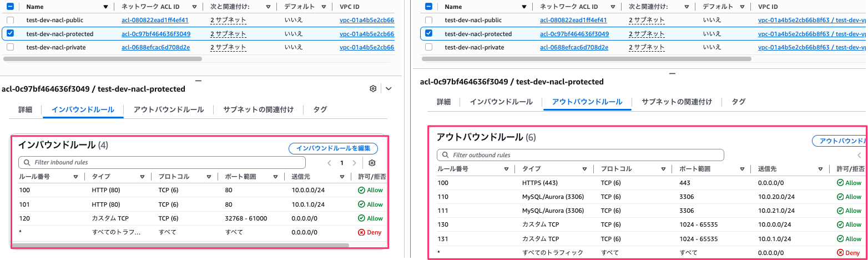Click the left panel resize handle
The width and height of the screenshot is (868, 260).
click(x=198, y=81)
